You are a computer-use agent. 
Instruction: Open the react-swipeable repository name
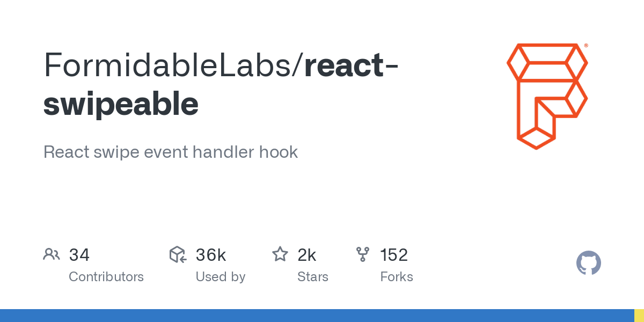pyautogui.click(x=221, y=85)
